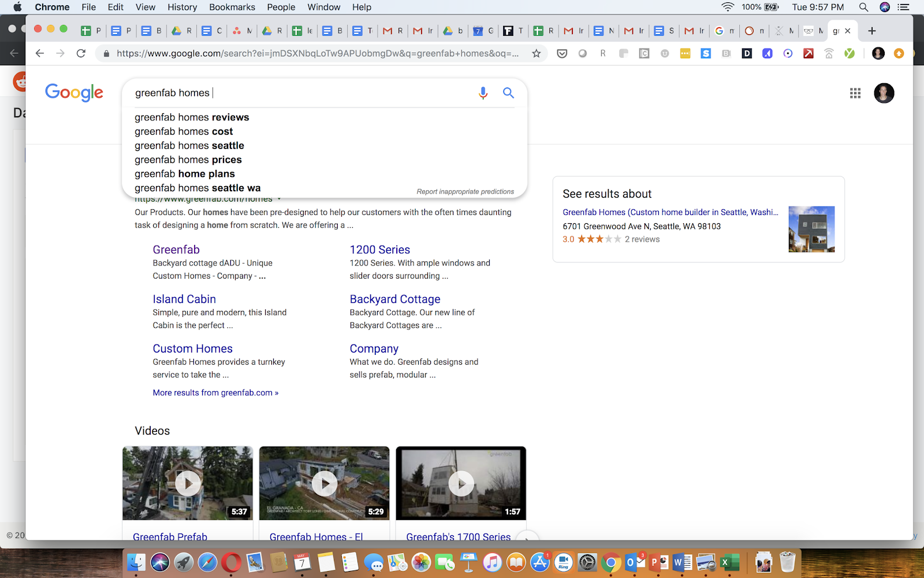924x578 pixels.
Task: Play the 5:37 video thumbnail
Action: (188, 483)
